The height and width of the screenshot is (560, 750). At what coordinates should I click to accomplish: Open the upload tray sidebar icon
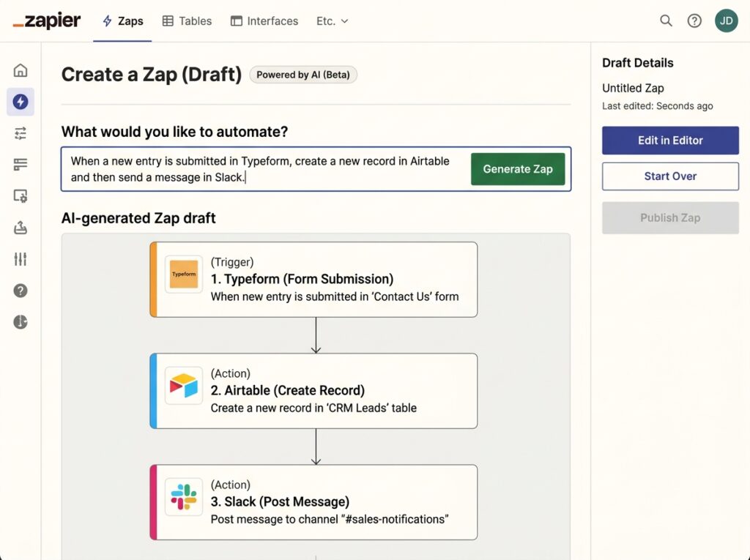(x=20, y=228)
